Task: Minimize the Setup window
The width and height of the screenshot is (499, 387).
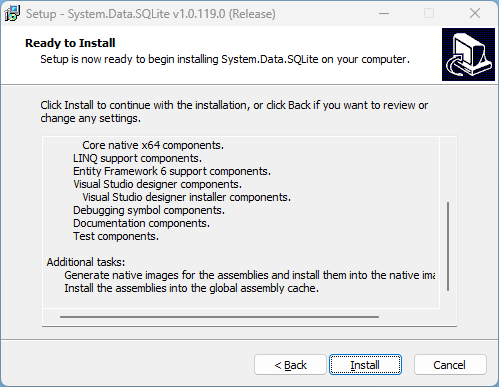Action: [384, 14]
